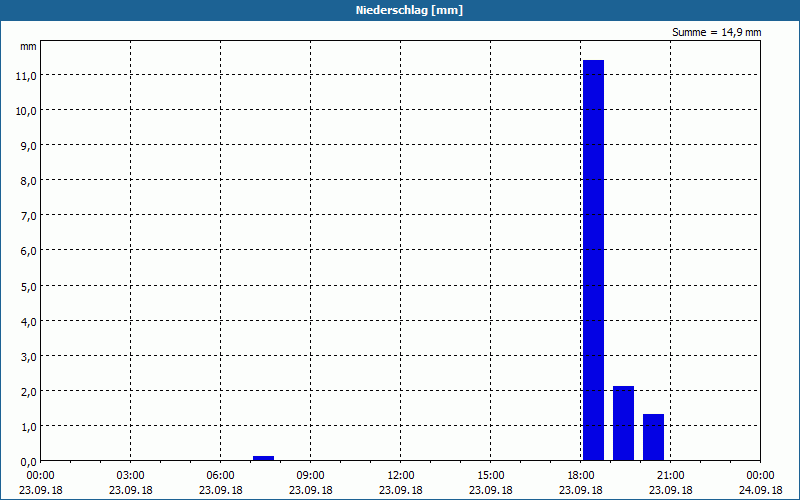The height and width of the screenshot is (500, 800).
Task: Click the 0,0 y-axis value
Action: [28, 462]
